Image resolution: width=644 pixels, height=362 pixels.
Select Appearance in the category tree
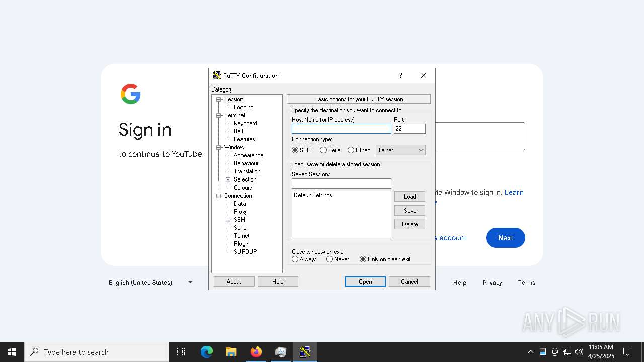(x=249, y=155)
